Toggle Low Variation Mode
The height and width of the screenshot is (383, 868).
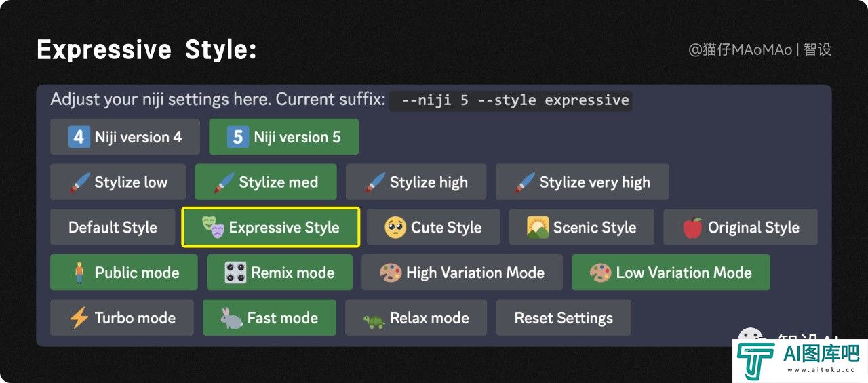(x=671, y=273)
